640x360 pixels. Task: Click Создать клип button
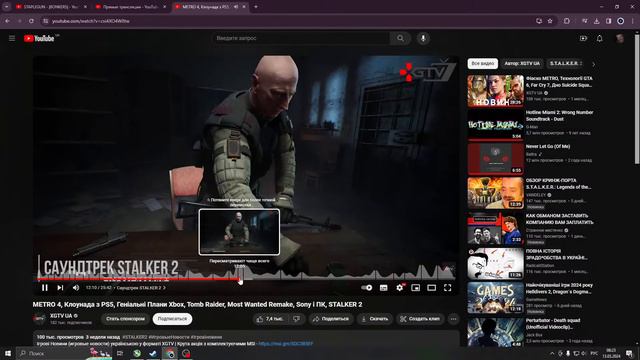[420, 319]
